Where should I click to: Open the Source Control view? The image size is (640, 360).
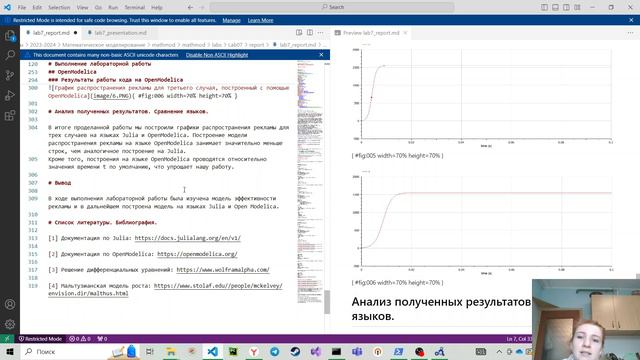tap(10, 75)
